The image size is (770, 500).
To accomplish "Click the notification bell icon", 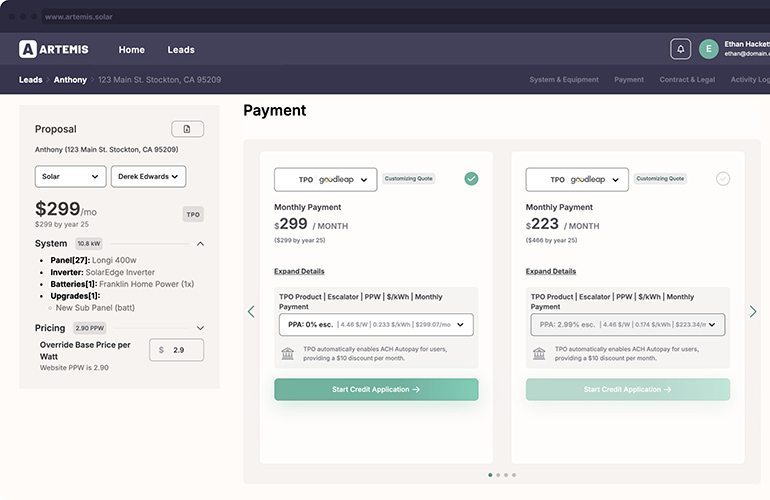I will [x=681, y=49].
